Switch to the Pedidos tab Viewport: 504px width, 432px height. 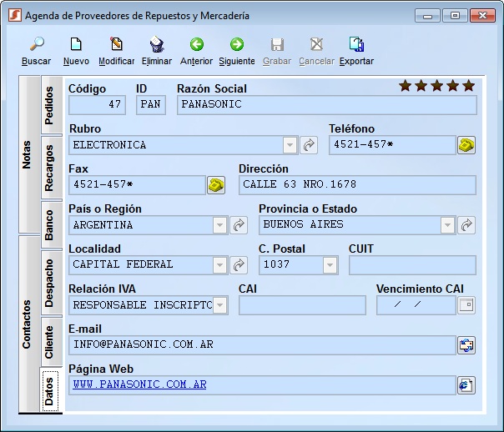click(49, 105)
